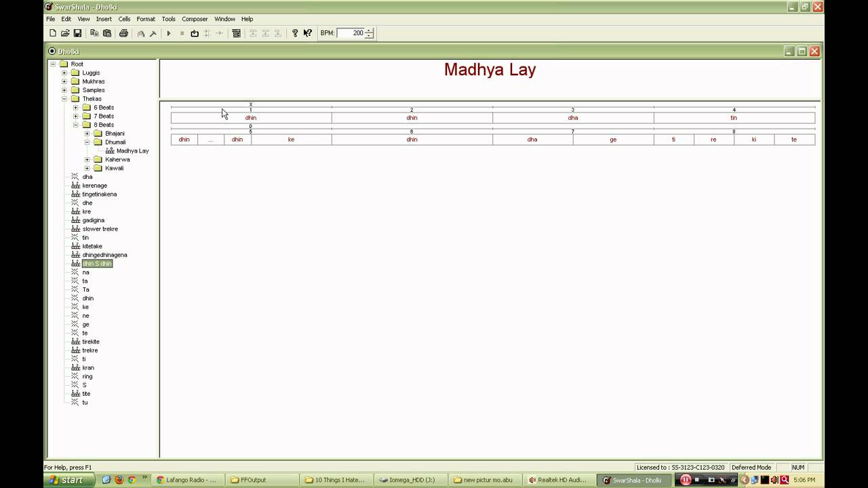
Task: Save the composition with floppy disk icon
Action: tap(77, 33)
